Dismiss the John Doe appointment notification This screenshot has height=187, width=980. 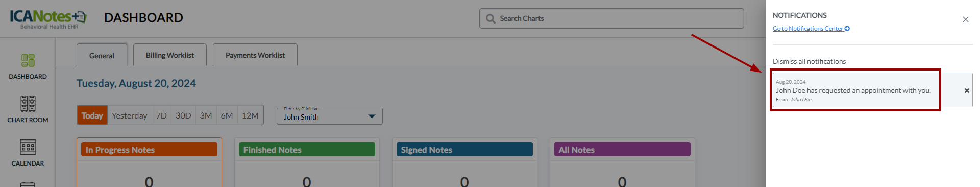tap(966, 90)
